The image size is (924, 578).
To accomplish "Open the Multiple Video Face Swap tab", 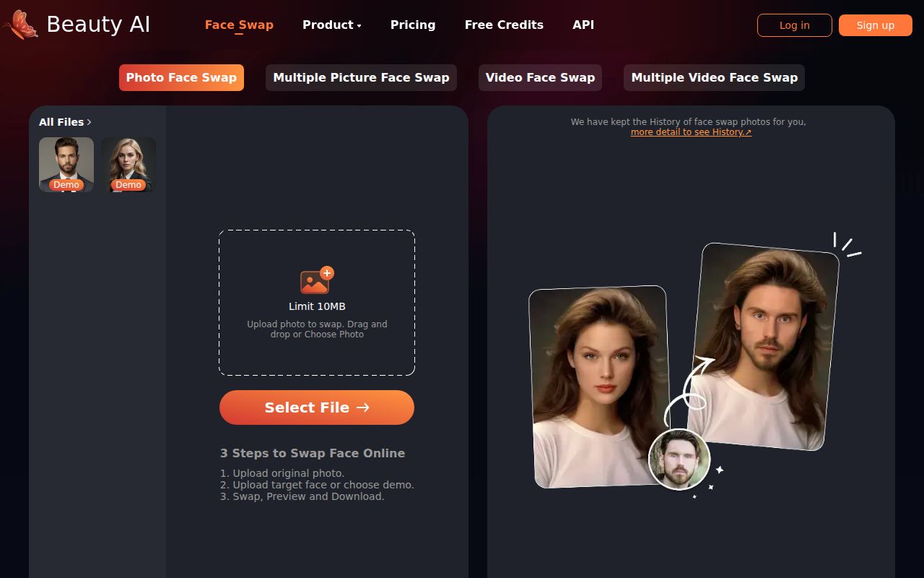I will coord(714,77).
